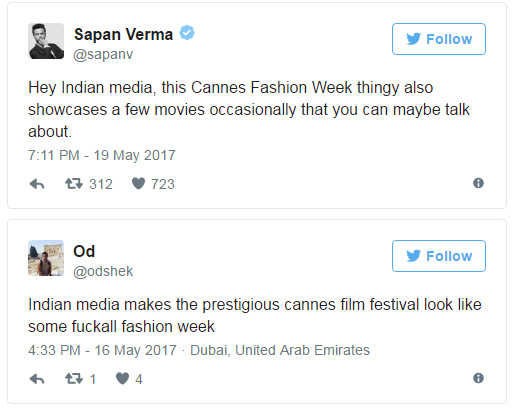The height and width of the screenshot is (413, 515).
Task: Reply to Sapan Verma's tweet
Action: pyautogui.click(x=37, y=184)
